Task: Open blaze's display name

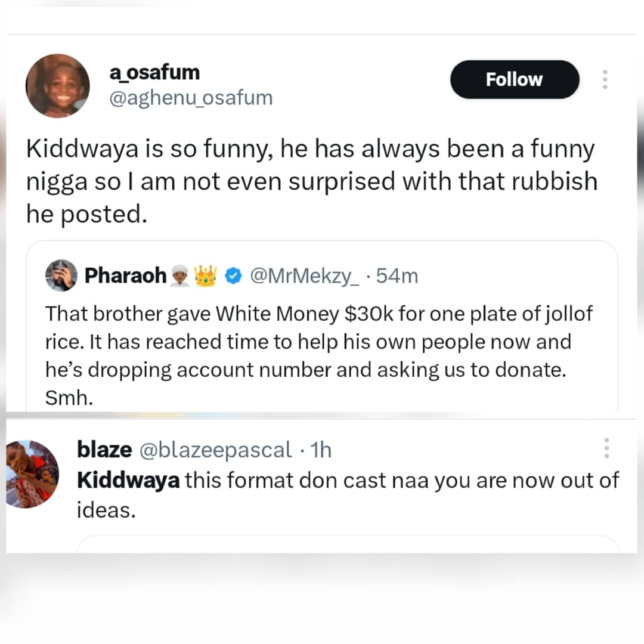Action: click(x=104, y=450)
